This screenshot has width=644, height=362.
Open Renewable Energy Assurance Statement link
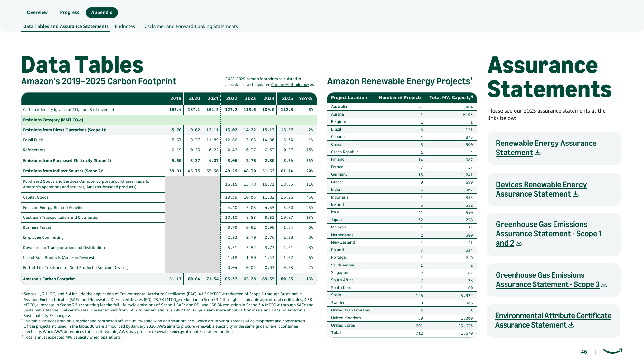(x=546, y=148)
